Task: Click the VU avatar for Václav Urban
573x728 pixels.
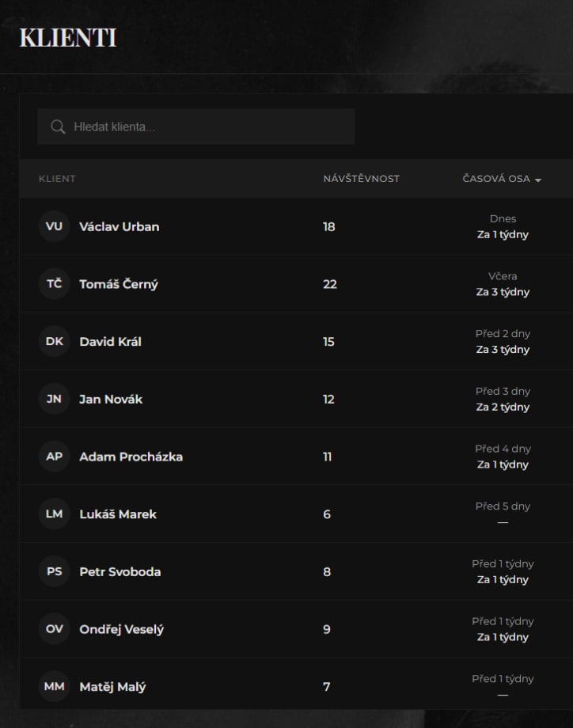Action: [54, 226]
